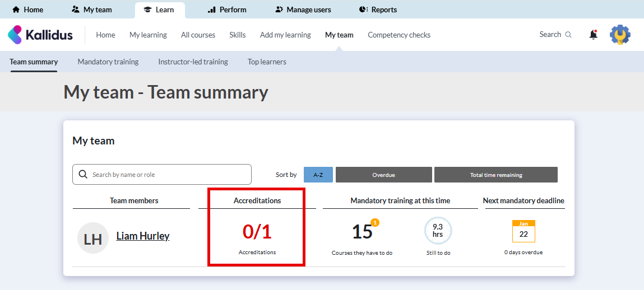Sort team by A-Z
The height and width of the screenshot is (290, 644).
point(318,175)
